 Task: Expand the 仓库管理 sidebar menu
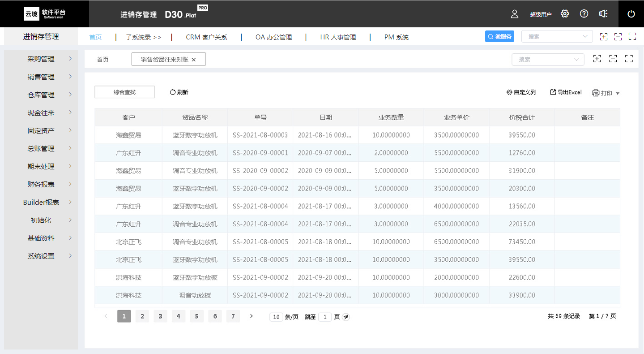coord(41,95)
